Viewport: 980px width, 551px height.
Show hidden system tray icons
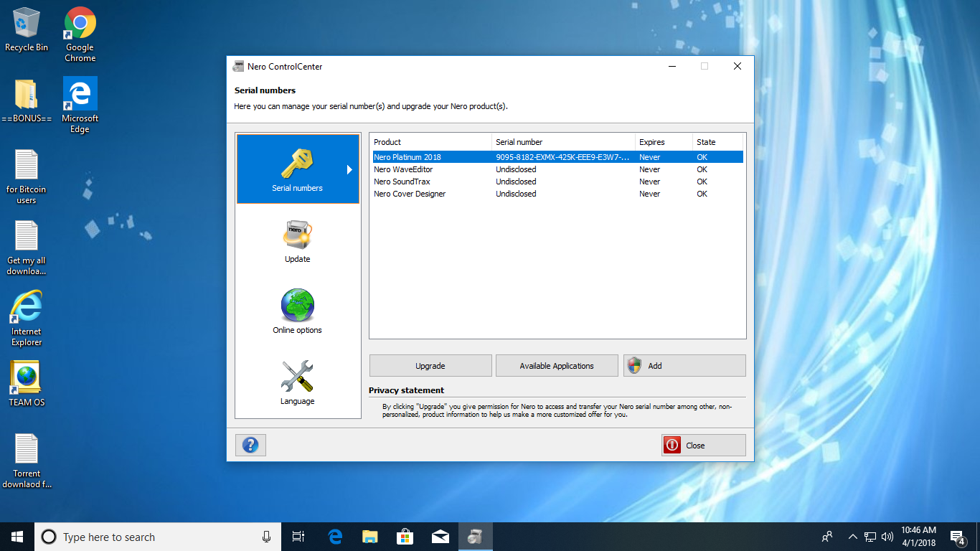click(852, 537)
